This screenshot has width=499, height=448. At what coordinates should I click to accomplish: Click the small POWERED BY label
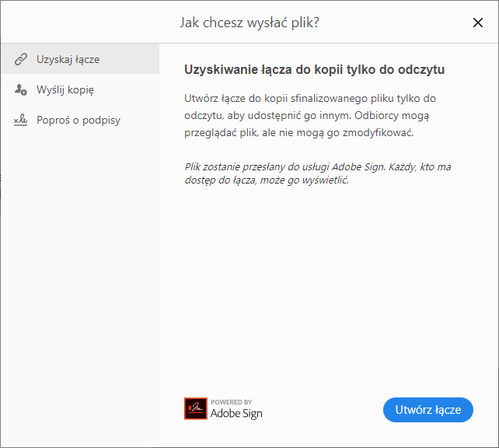231,402
